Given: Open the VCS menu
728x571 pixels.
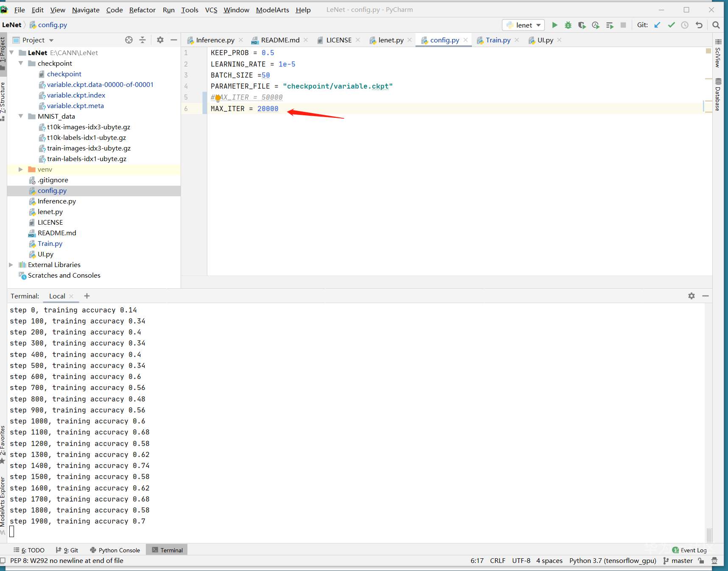Looking at the screenshot, I should [x=211, y=10].
